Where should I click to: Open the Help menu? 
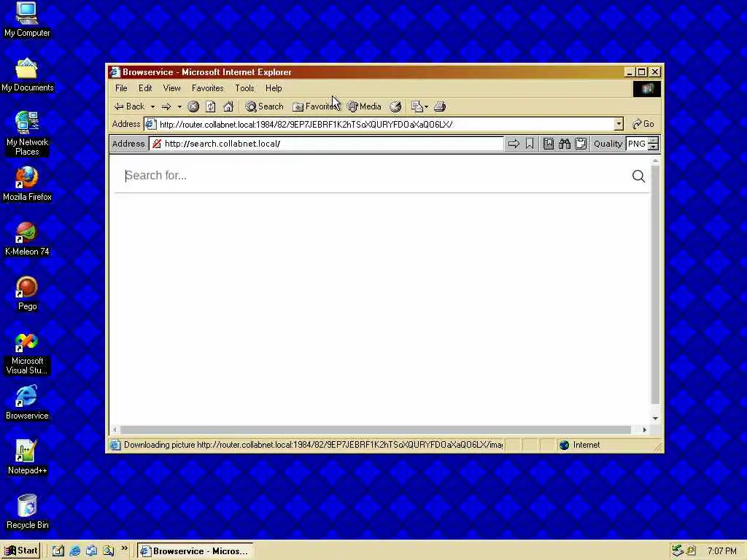click(x=274, y=88)
